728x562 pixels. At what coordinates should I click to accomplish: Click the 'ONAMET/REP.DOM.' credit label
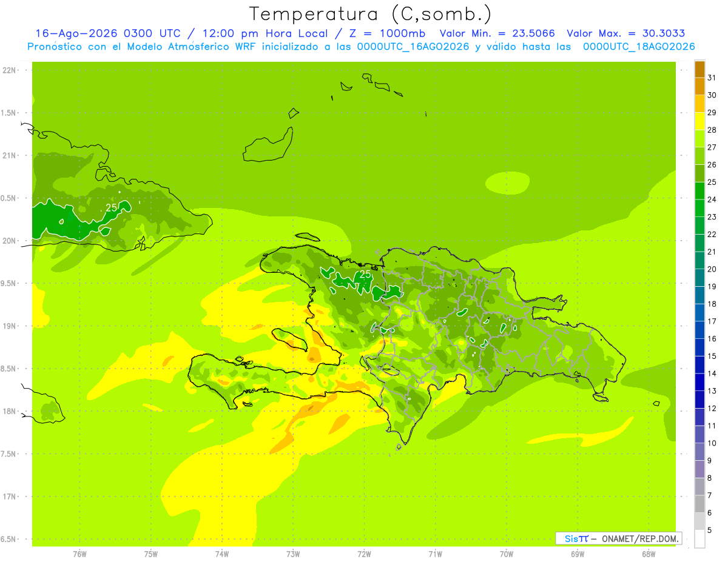(639, 538)
